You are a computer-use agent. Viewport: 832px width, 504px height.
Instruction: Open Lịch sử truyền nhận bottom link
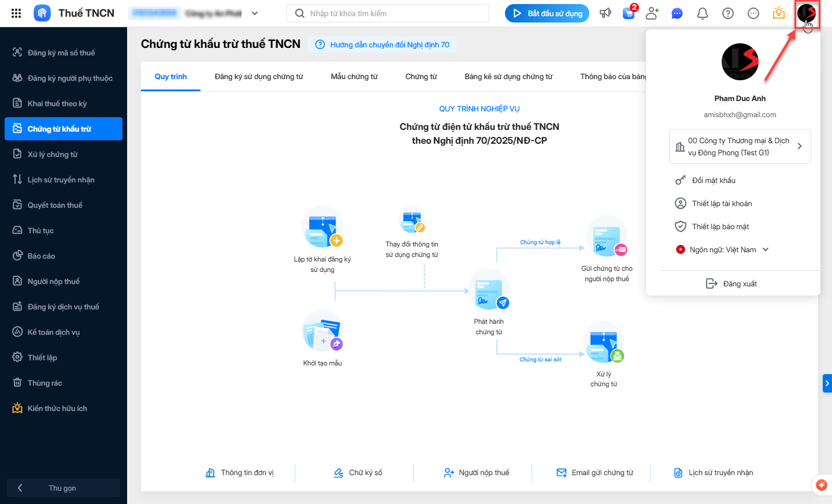click(x=714, y=473)
